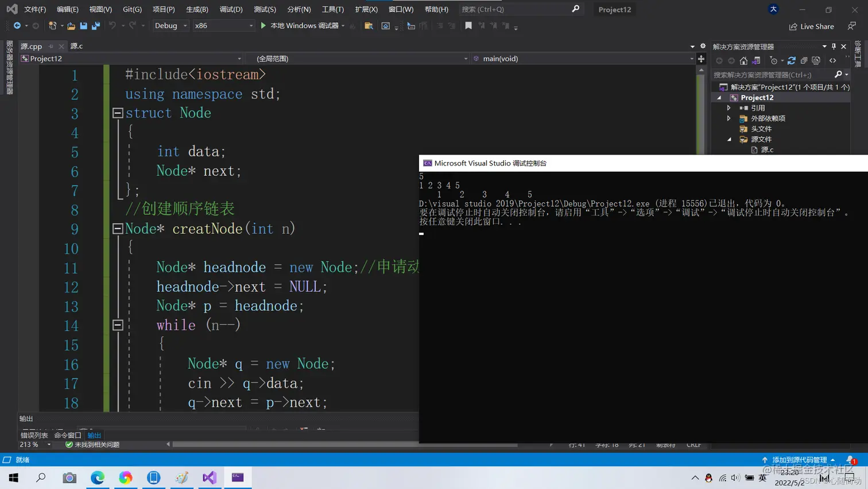Click the undo arrow icon
The width and height of the screenshot is (868, 489).
(x=113, y=26)
